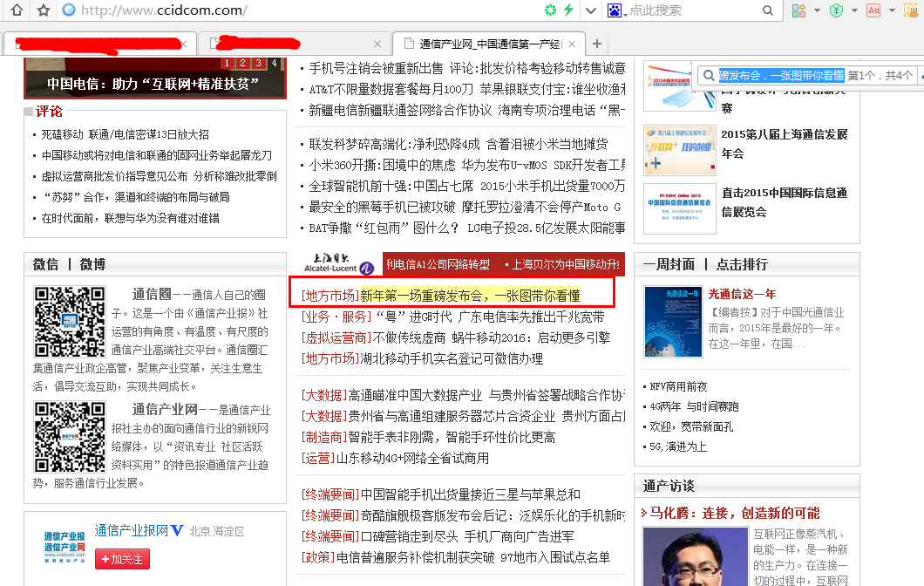The image size is (924, 586).
Task: Click the red +加关注 follow button
Action: pyautogui.click(x=122, y=559)
